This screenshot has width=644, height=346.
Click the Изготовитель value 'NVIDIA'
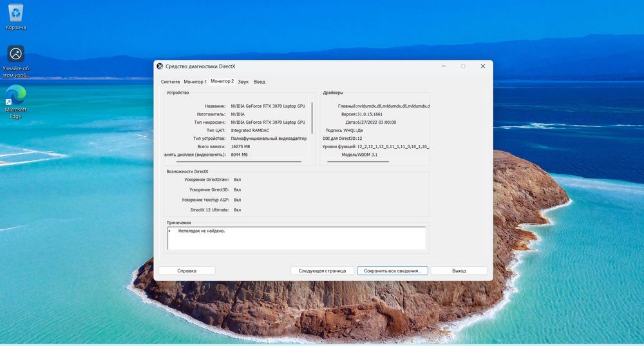point(238,114)
